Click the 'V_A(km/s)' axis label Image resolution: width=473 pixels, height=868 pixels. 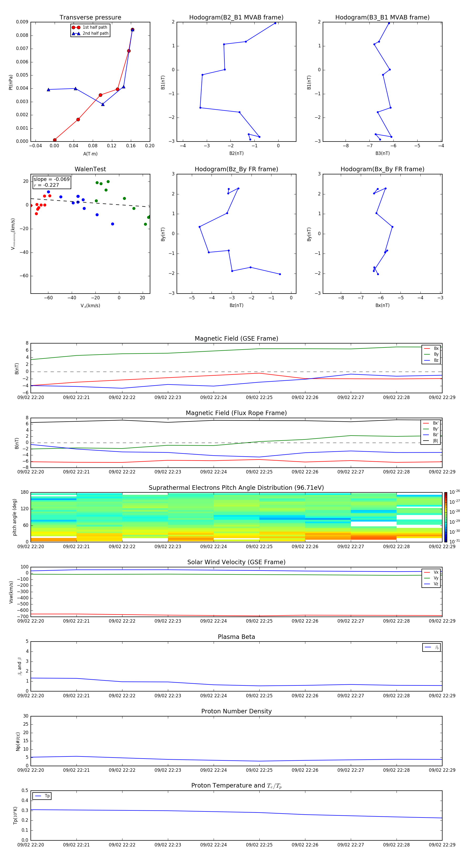90,306
